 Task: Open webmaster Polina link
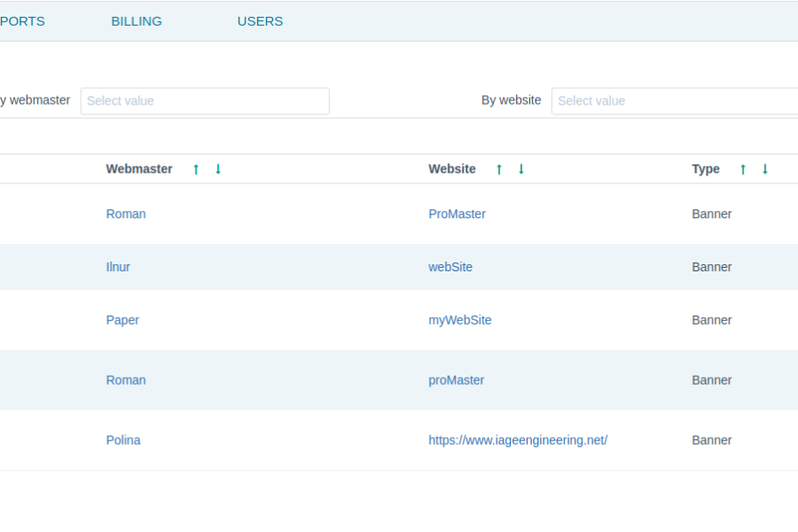(x=123, y=440)
